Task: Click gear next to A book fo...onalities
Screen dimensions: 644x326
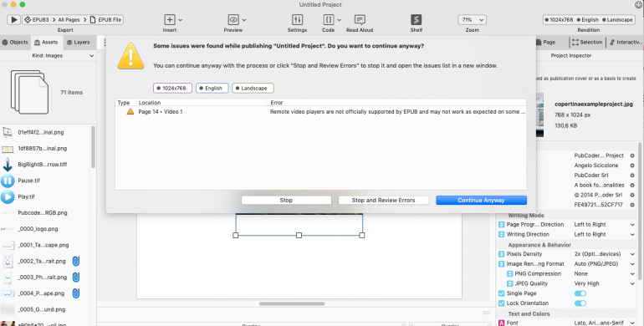Action: pyautogui.click(x=632, y=186)
